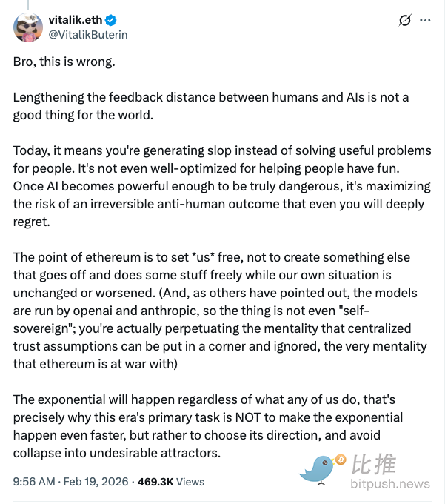Click the thread connector line above the avatar
The height and width of the screenshot is (504, 445).
pos(27,4)
